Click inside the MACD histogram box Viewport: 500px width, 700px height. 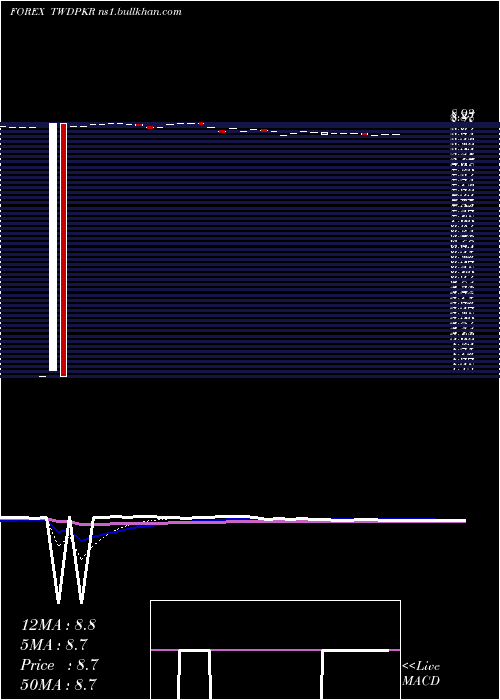tap(275, 650)
